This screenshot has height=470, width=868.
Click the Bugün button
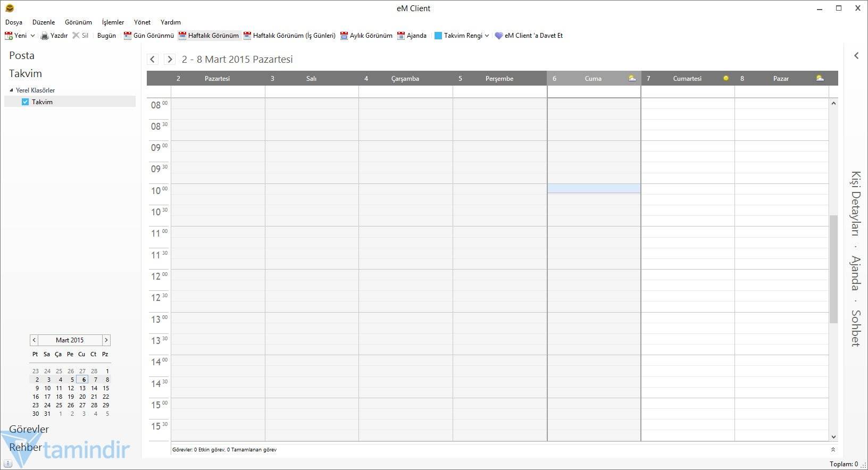click(106, 36)
